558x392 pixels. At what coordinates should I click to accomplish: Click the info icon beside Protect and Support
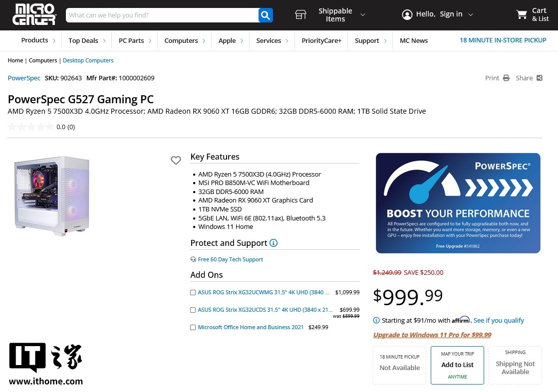point(273,243)
